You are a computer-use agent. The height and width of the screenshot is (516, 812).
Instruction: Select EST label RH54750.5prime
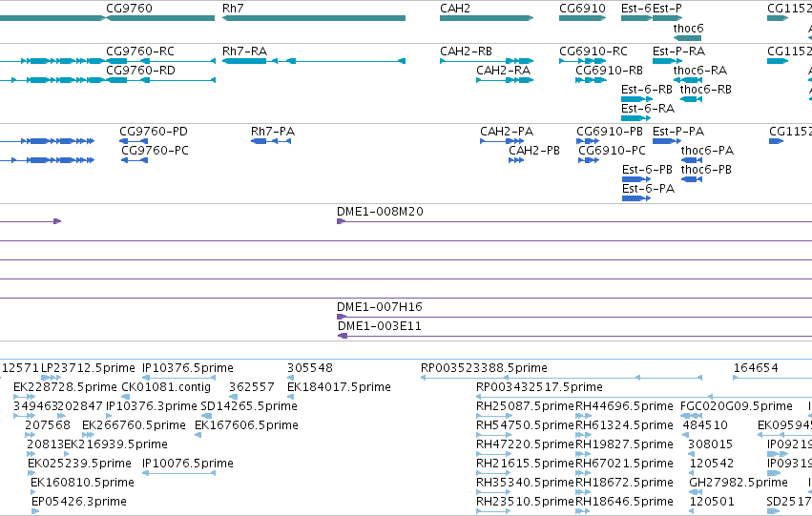[525, 425]
